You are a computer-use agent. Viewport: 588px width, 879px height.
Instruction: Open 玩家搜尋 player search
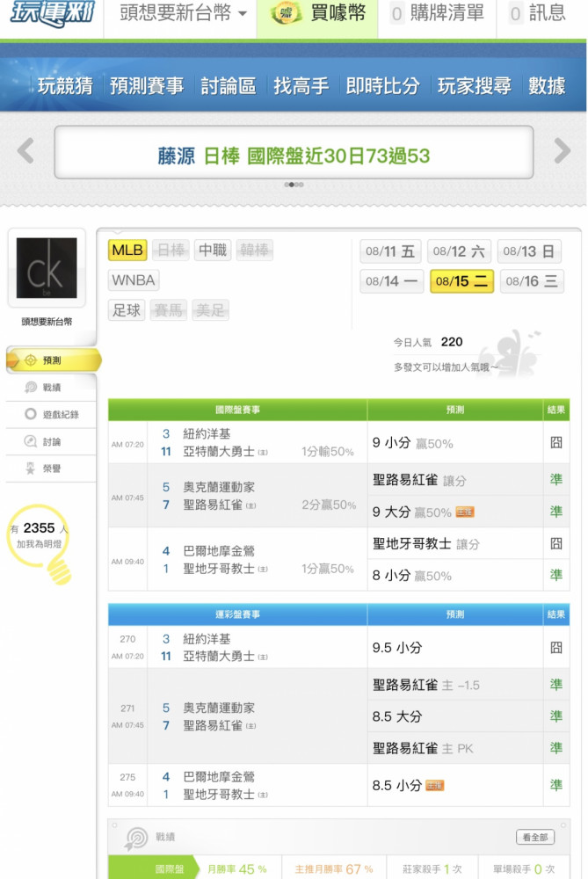475,86
